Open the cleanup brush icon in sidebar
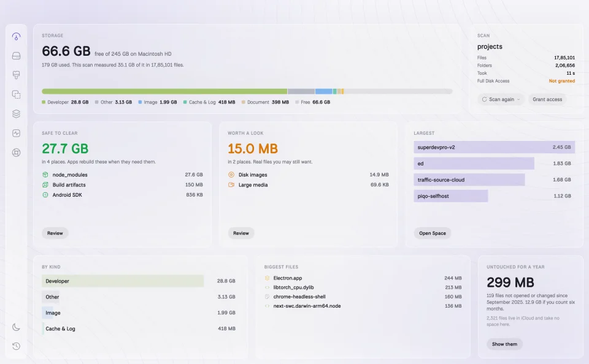 [16, 75]
